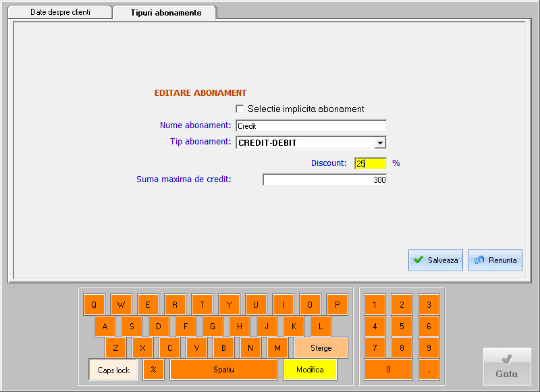Screen dimensions: 540x392
Task: Tap the percent sign key
Action: pyautogui.click(x=154, y=370)
